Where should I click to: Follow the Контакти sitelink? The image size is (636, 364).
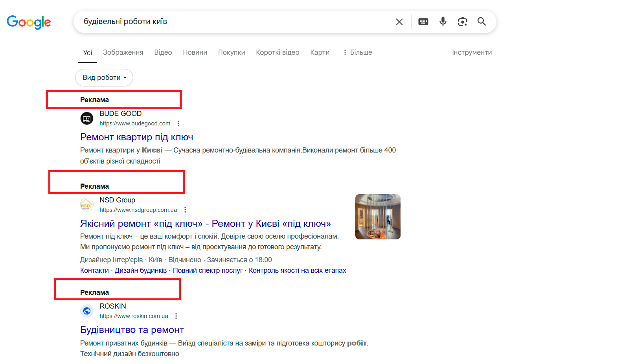coord(94,270)
